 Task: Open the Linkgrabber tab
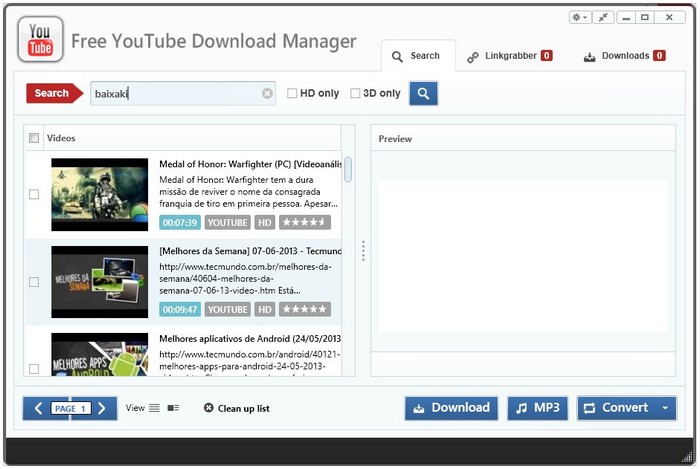pos(509,56)
